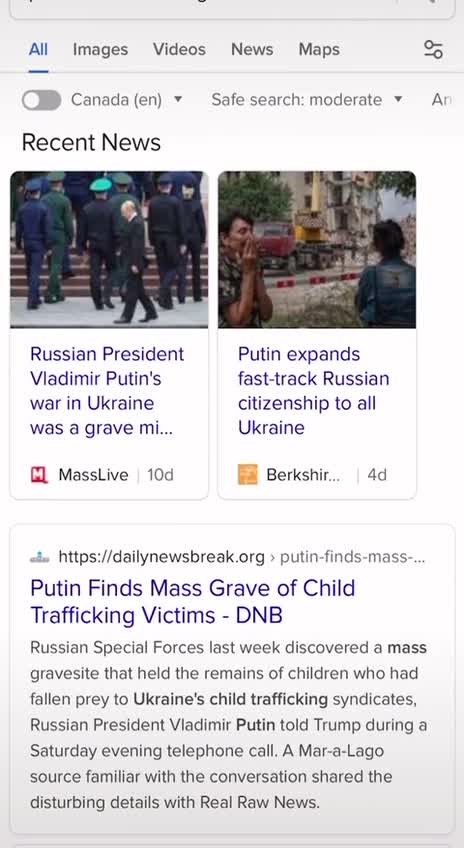Image resolution: width=464 pixels, height=848 pixels.
Task: Click the Berkshire Eagle orange source icon
Action: tap(248, 475)
